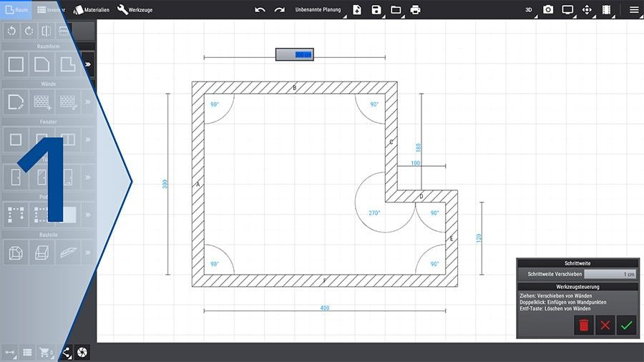Cancel with the red X button
The height and width of the screenshot is (362, 644).
click(x=605, y=326)
